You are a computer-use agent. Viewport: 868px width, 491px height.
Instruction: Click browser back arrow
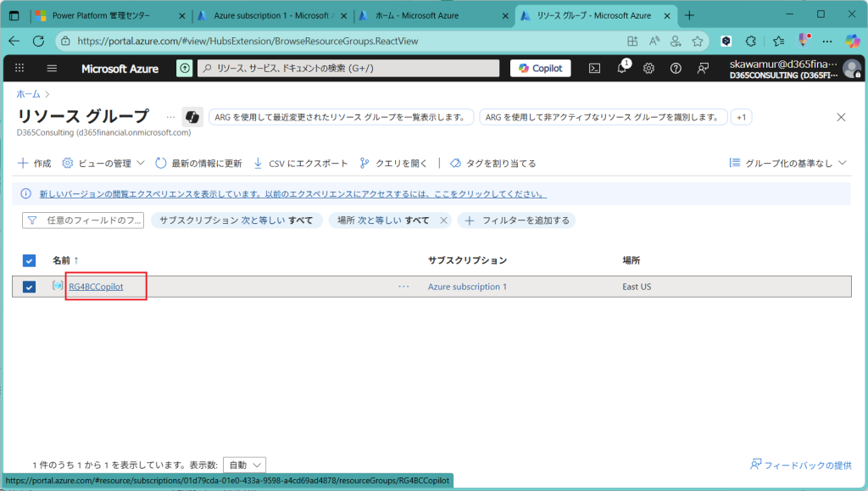pyautogui.click(x=14, y=41)
